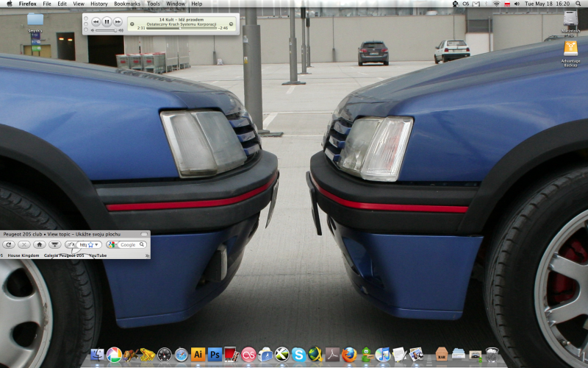Open the Bookmarks menu
Screen dimensions: 588x368
click(x=126, y=4)
